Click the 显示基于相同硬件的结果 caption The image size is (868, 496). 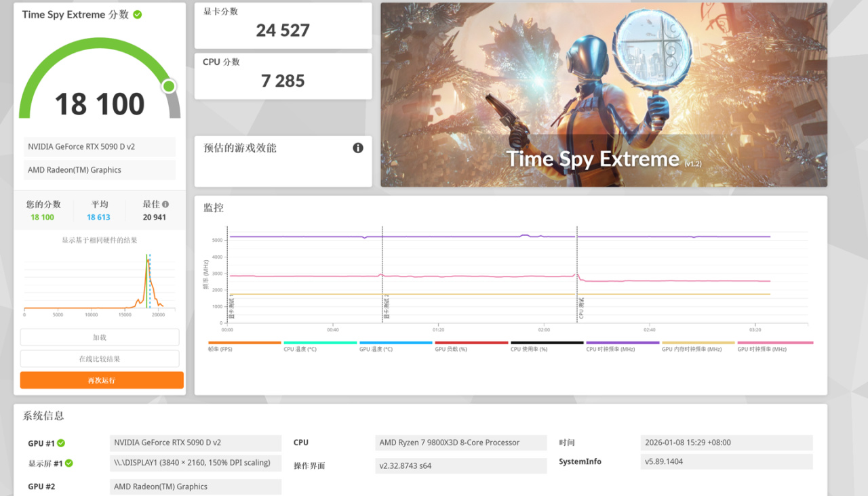tap(100, 241)
